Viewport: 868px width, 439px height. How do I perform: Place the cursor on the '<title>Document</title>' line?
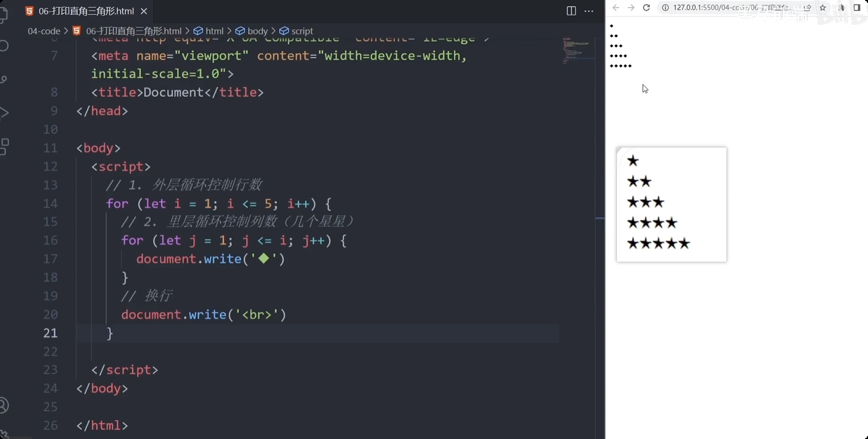pos(178,92)
